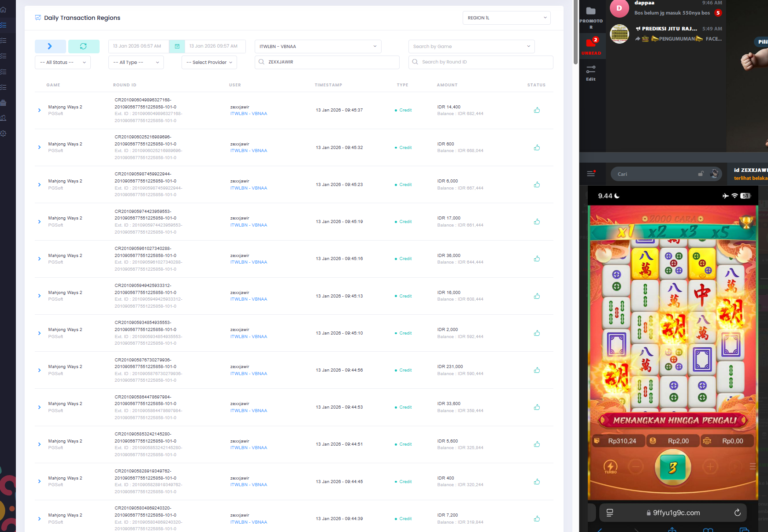
Task: Click thumbs-up status for 09:44:39 row
Action: pos(537,519)
